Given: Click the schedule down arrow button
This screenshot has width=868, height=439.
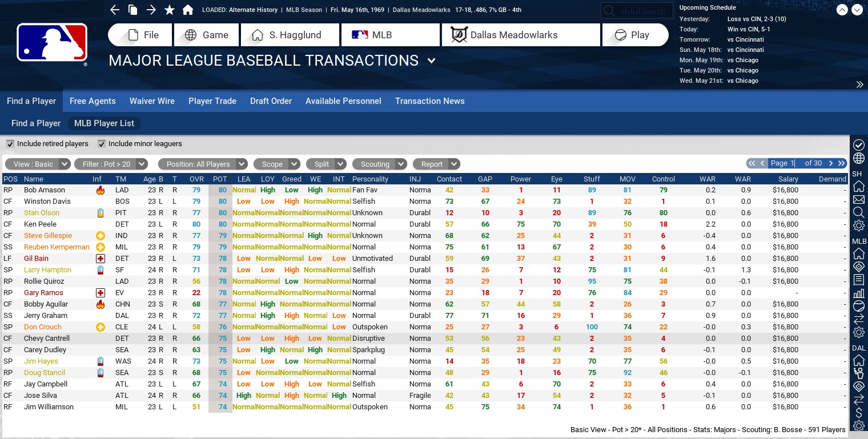Looking at the screenshot, I should tap(857, 10).
